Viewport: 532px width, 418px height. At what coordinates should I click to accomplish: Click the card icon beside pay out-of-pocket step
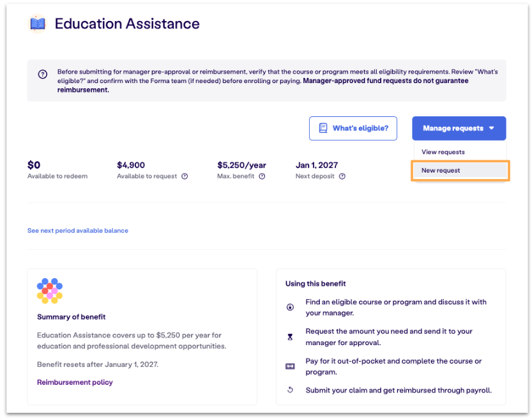[290, 366]
